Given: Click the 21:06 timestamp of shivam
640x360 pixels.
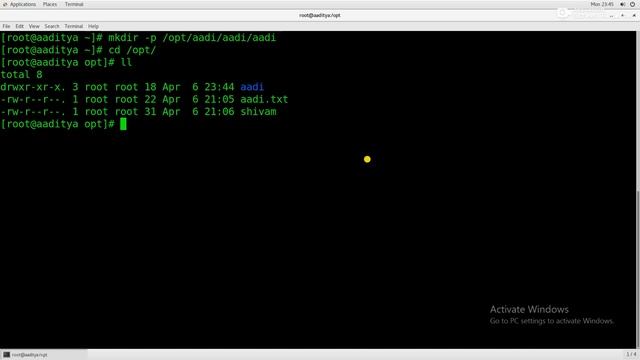Looking at the screenshot, I should [219, 111].
